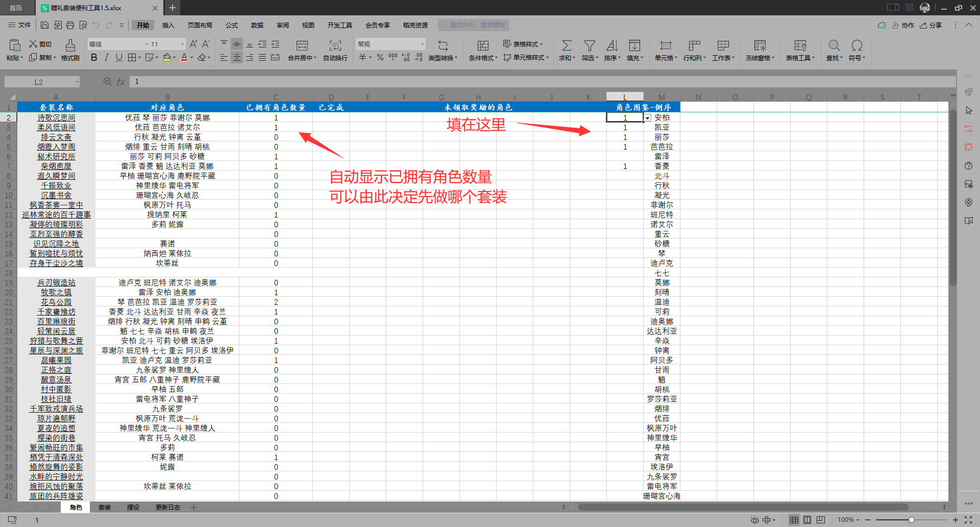
Task: Click Merge and Center (合并居中) icon
Action: coord(302,45)
